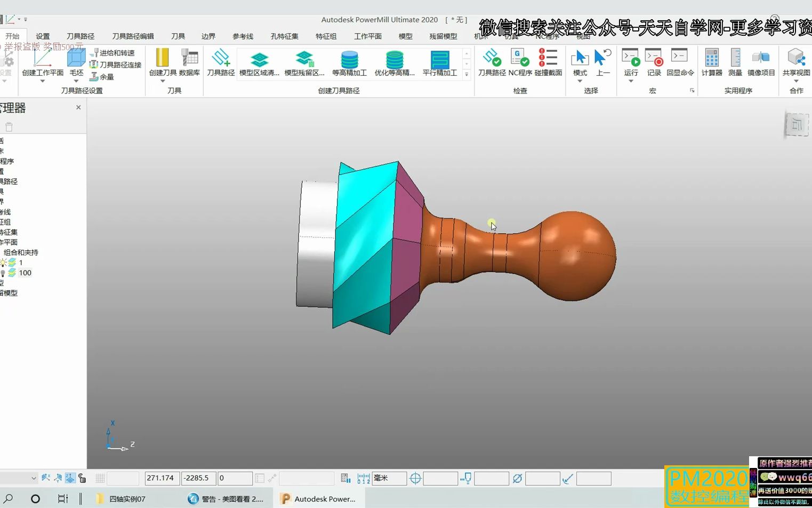
Task: Expand the 模式 selection mode dropdown
Action: [x=580, y=81]
